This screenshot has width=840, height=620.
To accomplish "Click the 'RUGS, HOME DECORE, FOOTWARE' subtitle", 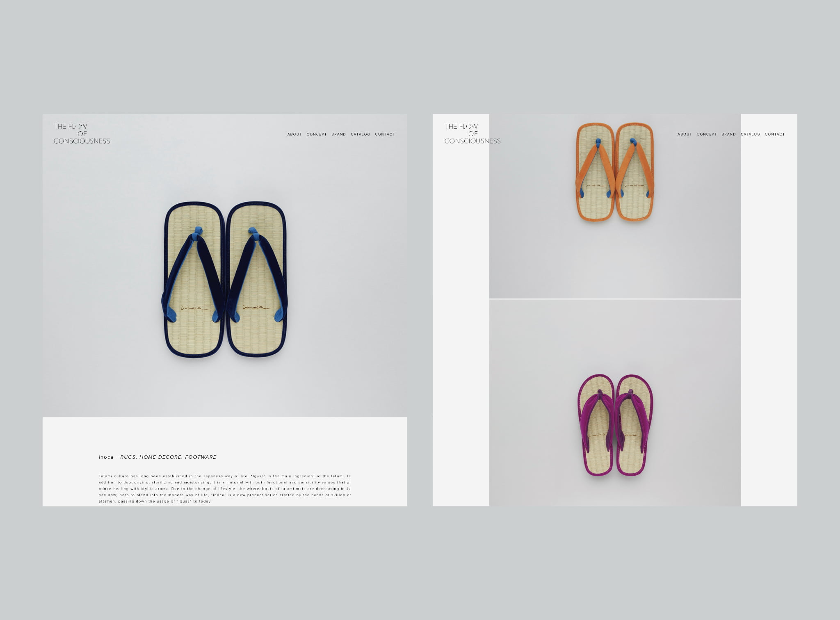I will (x=168, y=457).
